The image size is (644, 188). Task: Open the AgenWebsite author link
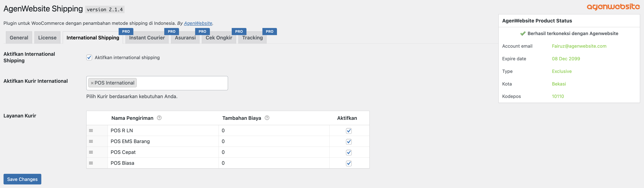coord(198,23)
